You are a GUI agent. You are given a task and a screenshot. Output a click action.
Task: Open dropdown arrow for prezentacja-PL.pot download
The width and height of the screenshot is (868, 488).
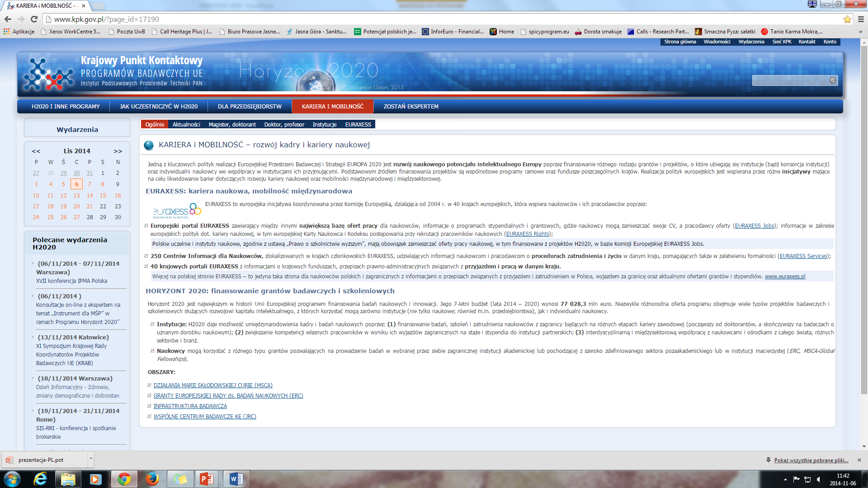91,460
